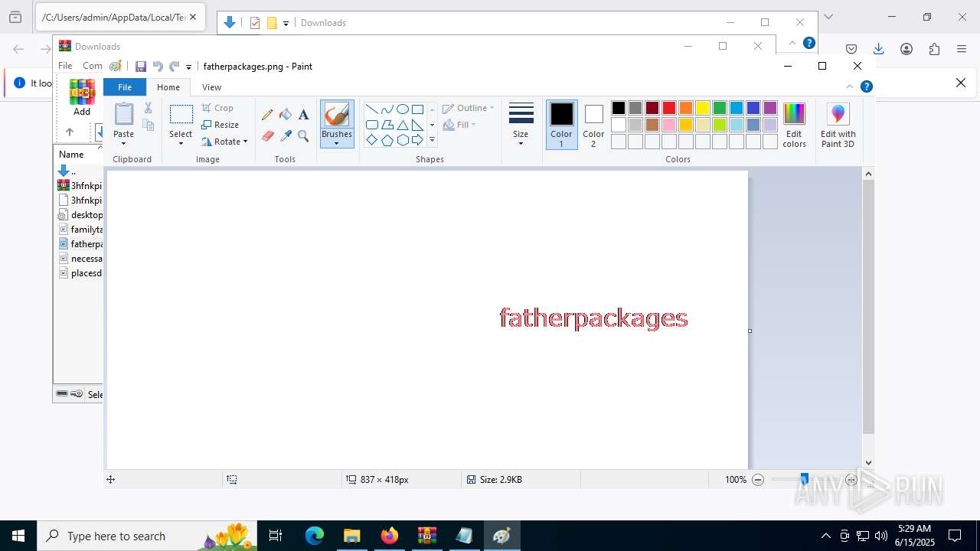Click Task View taskbar button
The width and height of the screenshot is (980, 551).
click(x=276, y=536)
